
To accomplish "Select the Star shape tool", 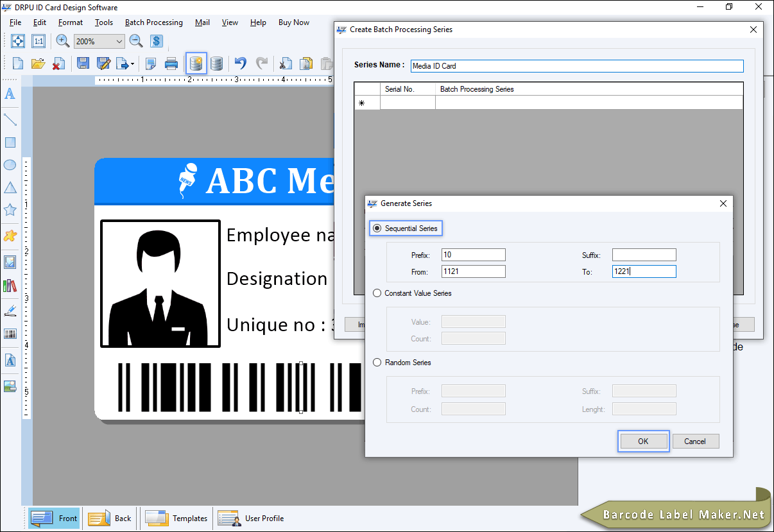I will [10, 210].
